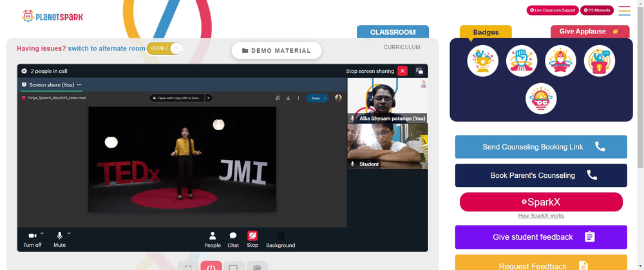Turn off the camera
Image resolution: width=644 pixels, height=270 pixels.
click(x=32, y=240)
